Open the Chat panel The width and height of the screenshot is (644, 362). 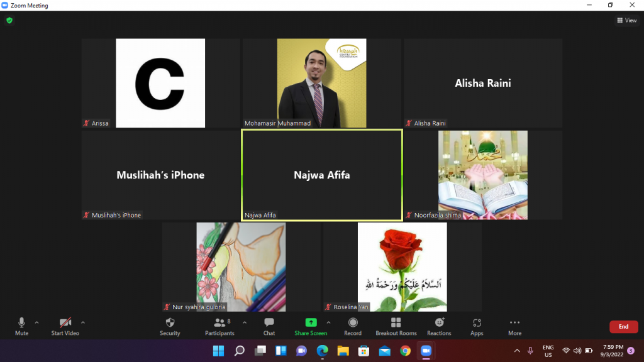coord(269,323)
